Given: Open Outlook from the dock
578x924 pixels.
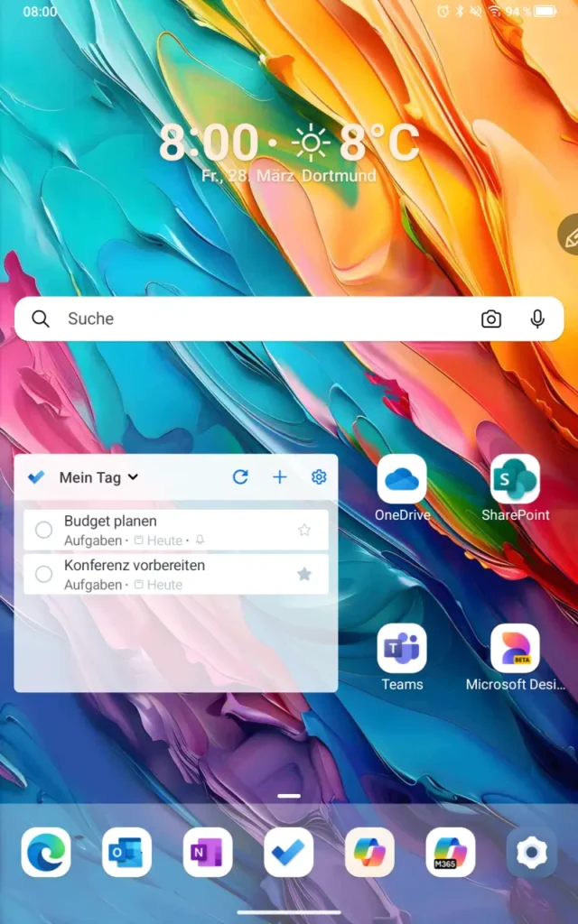Looking at the screenshot, I should pos(127,853).
